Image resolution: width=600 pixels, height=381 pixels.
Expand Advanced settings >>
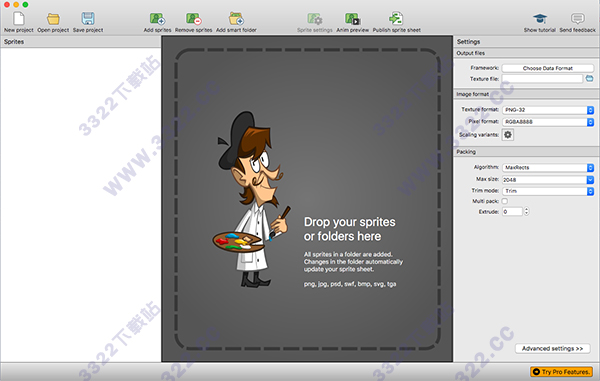553,348
